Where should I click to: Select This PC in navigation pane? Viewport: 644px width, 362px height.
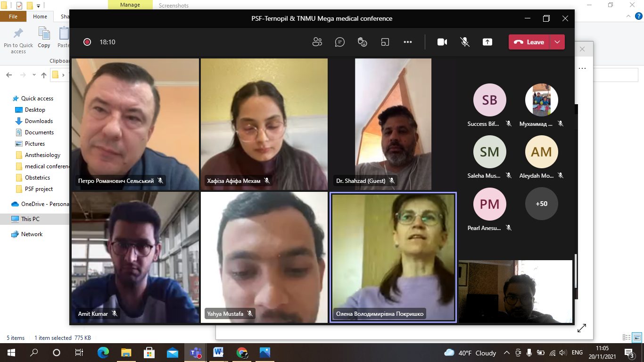point(30,219)
